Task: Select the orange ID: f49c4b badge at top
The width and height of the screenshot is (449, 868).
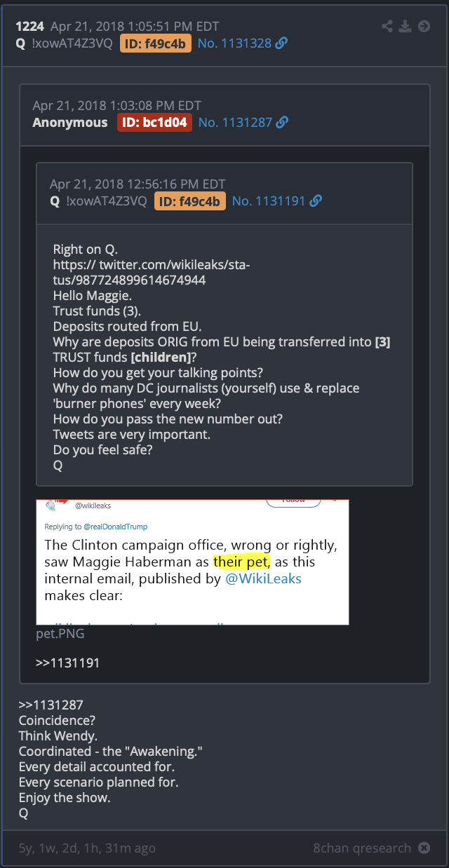Action: click(156, 43)
